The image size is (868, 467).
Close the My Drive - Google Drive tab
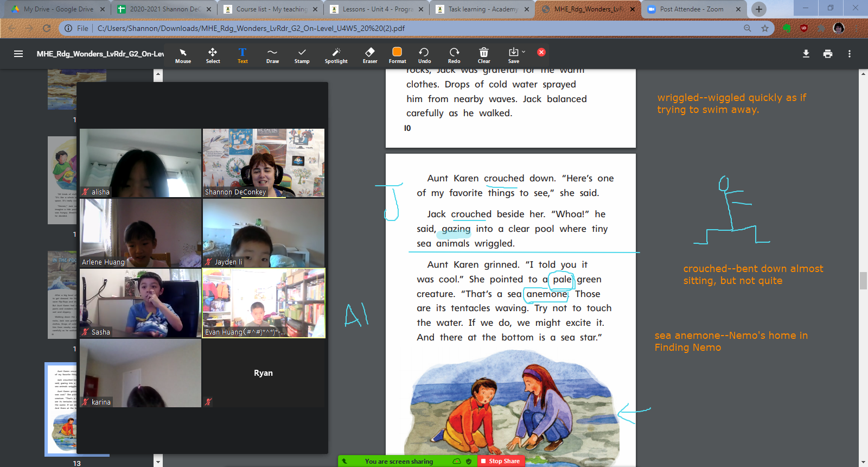click(103, 9)
